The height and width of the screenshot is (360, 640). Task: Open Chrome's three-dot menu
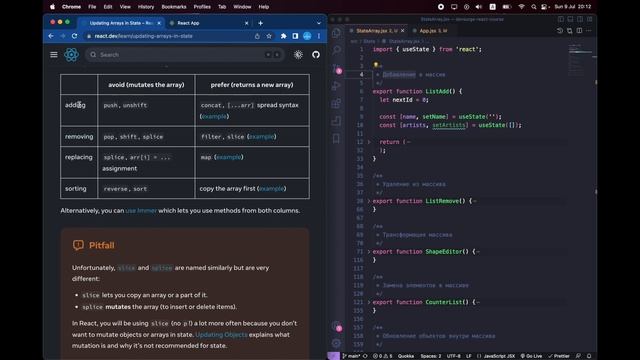[x=319, y=36]
